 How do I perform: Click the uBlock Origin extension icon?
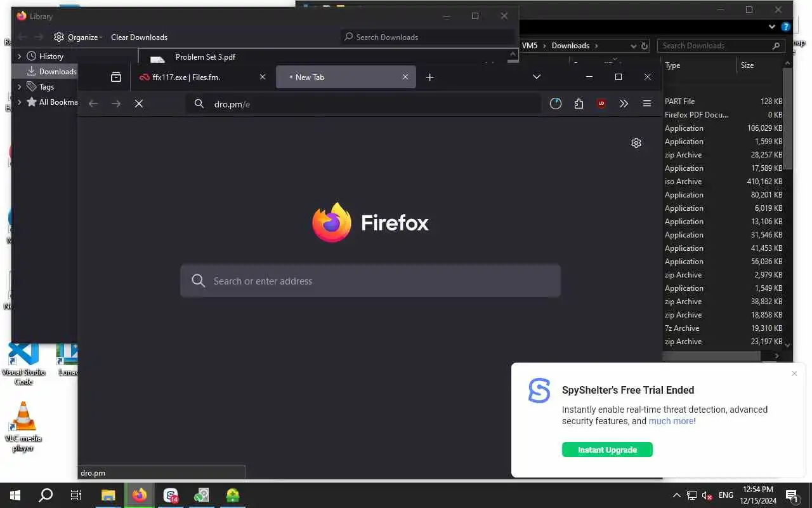(601, 104)
